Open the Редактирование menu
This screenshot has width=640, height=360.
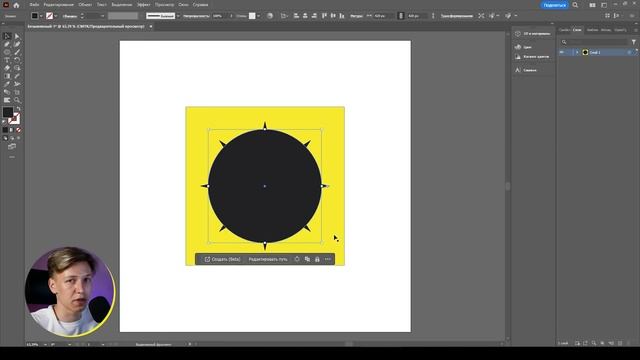pyautogui.click(x=58, y=5)
